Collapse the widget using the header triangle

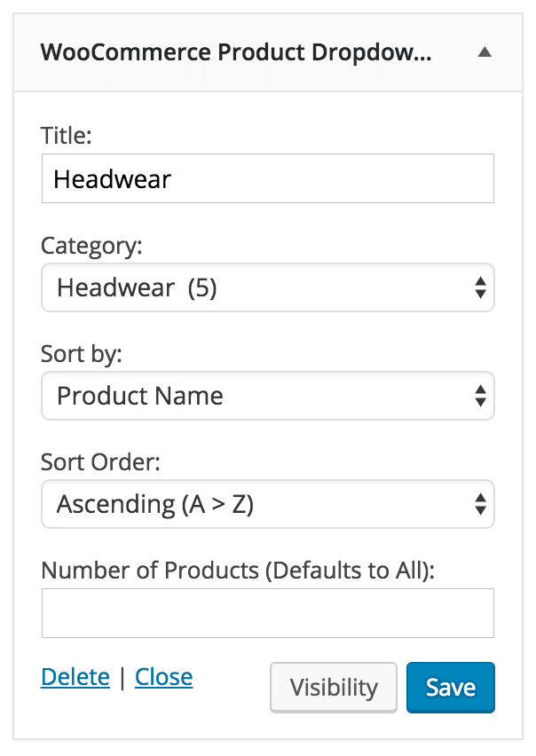485,52
